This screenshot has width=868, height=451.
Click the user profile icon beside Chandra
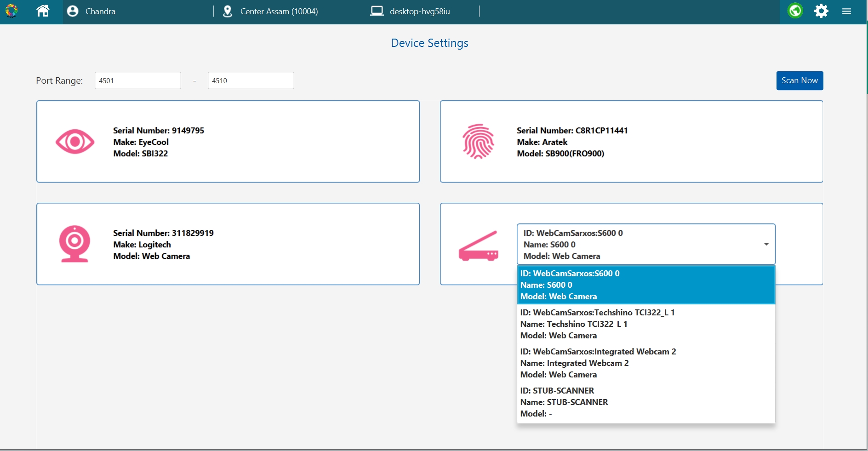pos(73,11)
